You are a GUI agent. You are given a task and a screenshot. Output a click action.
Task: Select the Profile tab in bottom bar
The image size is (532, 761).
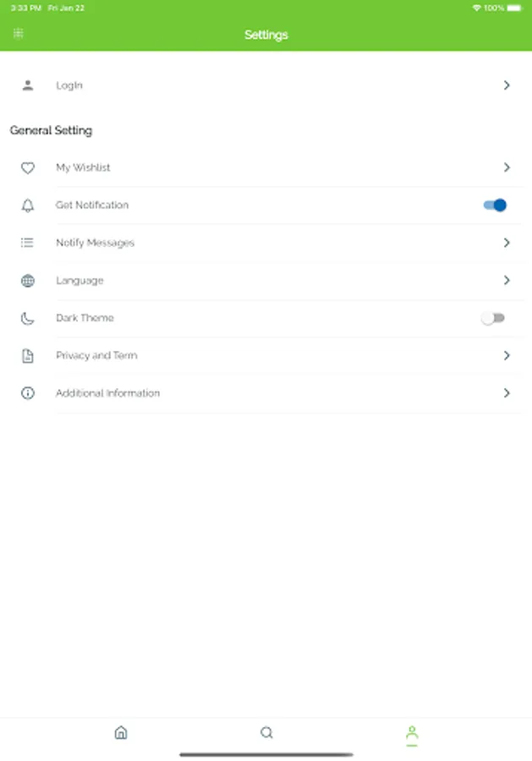[412, 733]
